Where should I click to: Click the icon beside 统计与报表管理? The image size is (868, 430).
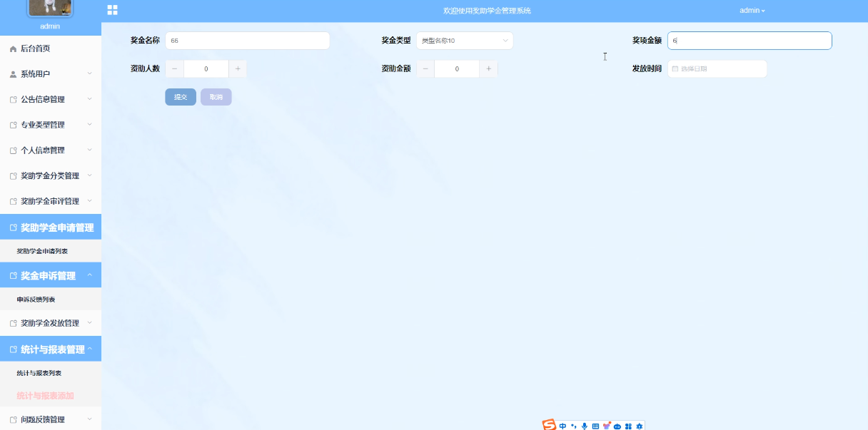[13, 350]
